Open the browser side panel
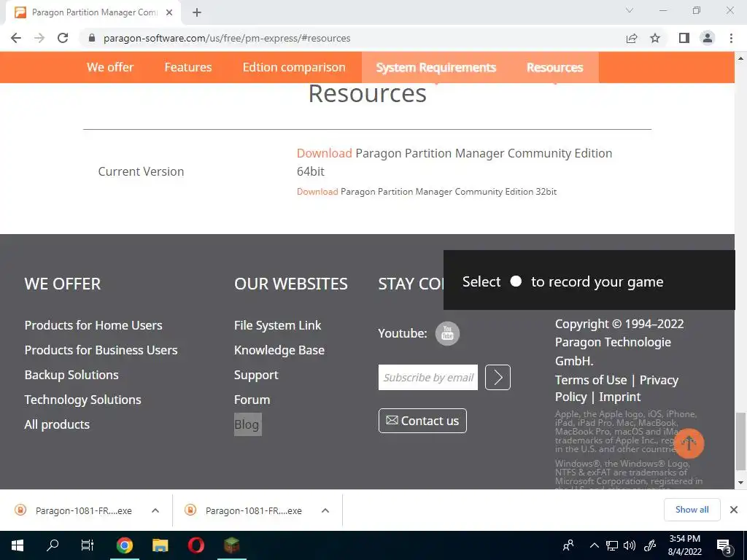This screenshot has width=747, height=560. coord(684,38)
